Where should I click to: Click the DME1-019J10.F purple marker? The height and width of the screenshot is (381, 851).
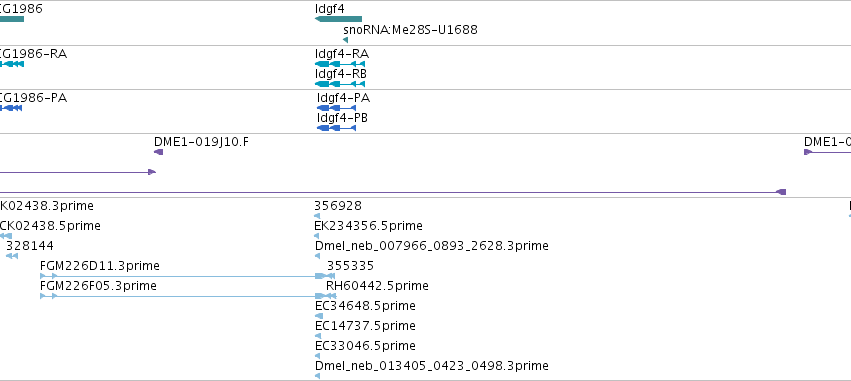(158, 152)
